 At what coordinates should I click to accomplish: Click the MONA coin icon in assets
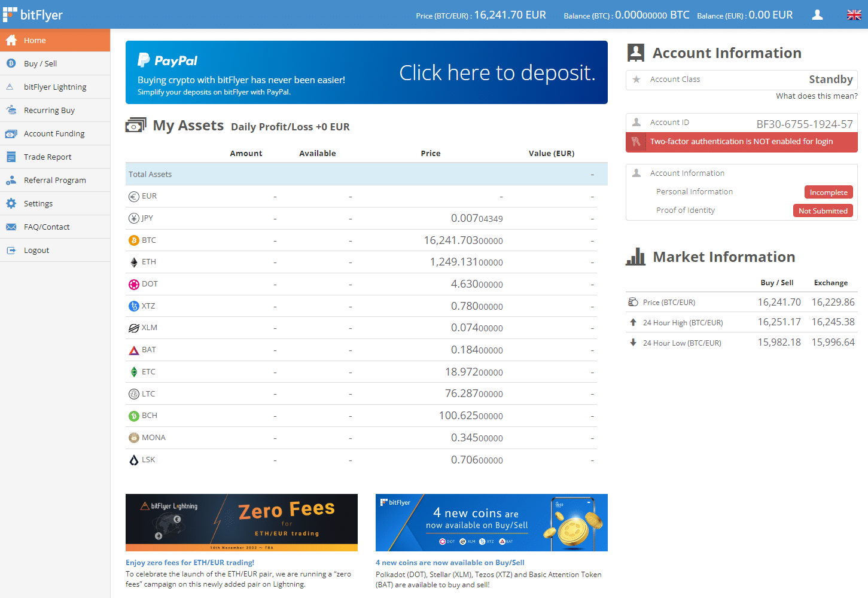click(134, 438)
